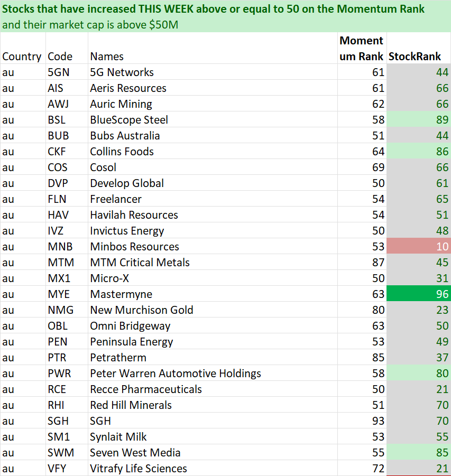
Task: Click the '5G Networks' name cell
Action: (213, 72)
